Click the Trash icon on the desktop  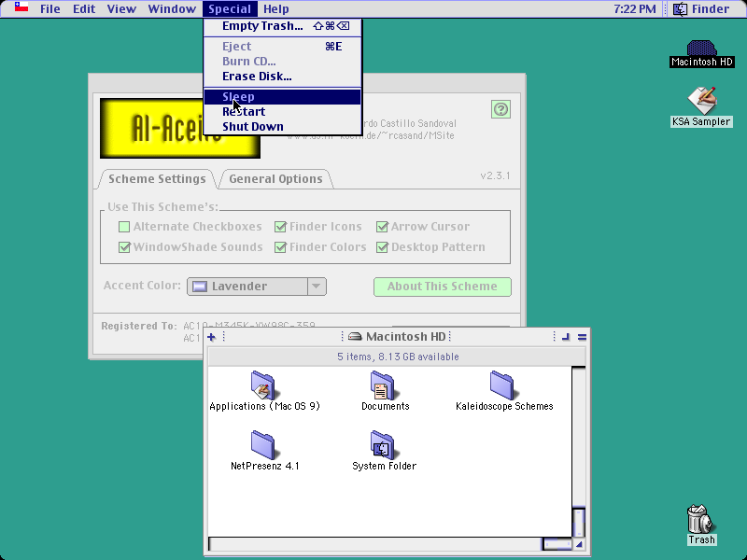(700, 519)
